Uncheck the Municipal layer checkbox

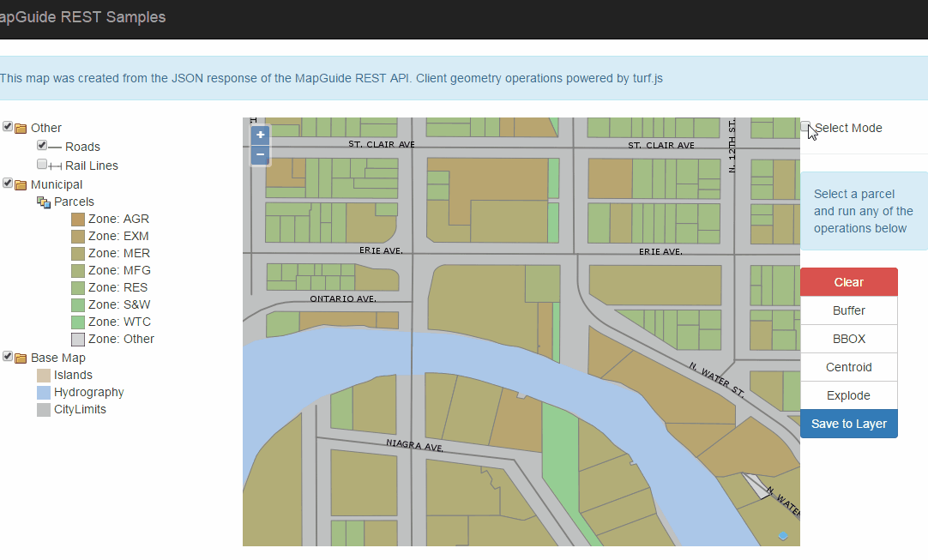click(x=7, y=182)
